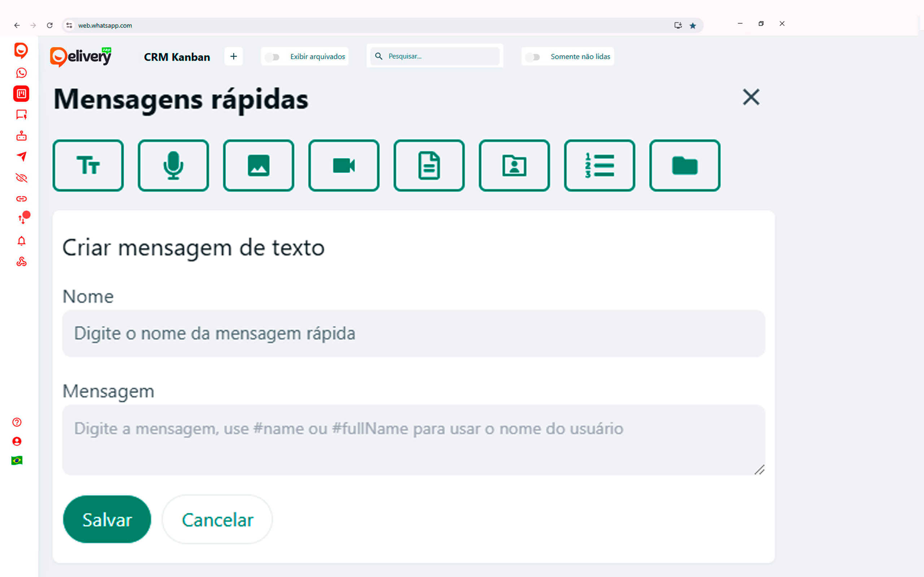Click the Salvar button
This screenshot has width=924, height=577.
[x=106, y=519]
